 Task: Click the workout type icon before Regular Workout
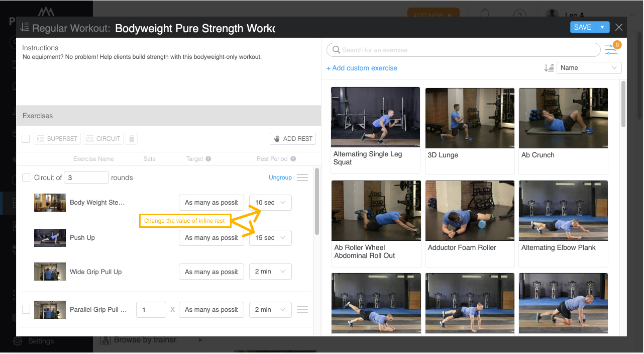coord(25,28)
